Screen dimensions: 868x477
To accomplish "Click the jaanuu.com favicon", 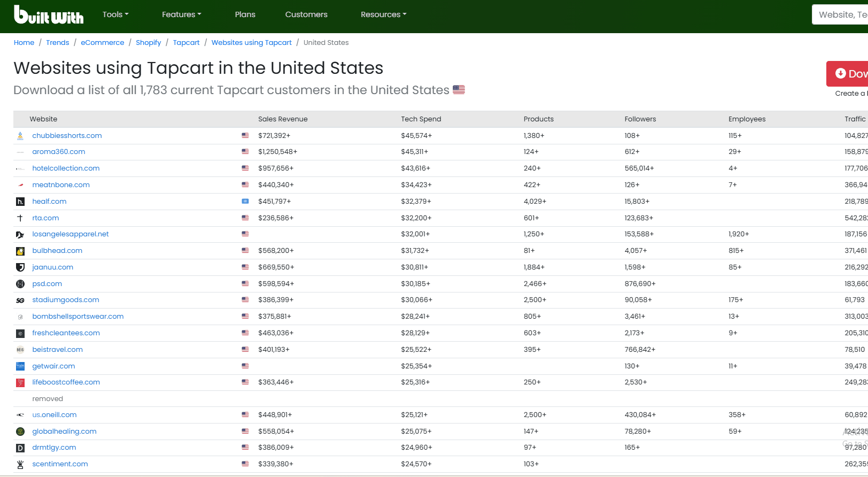I will coord(20,267).
